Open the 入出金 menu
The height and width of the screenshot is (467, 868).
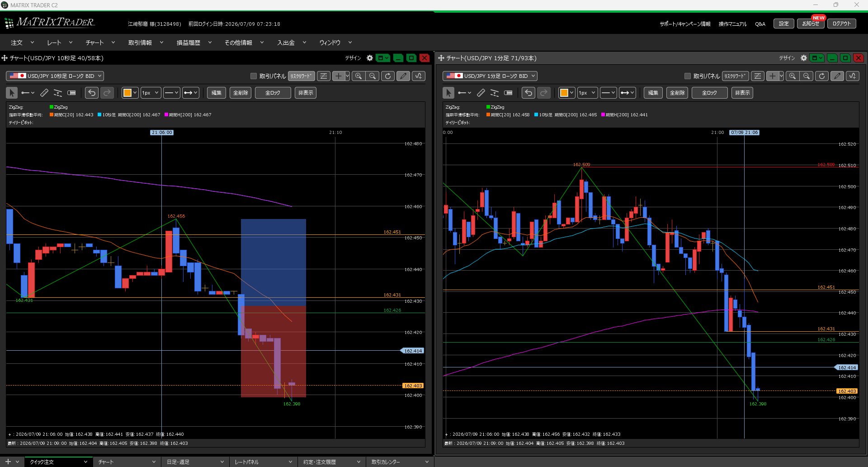(x=292, y=43)
